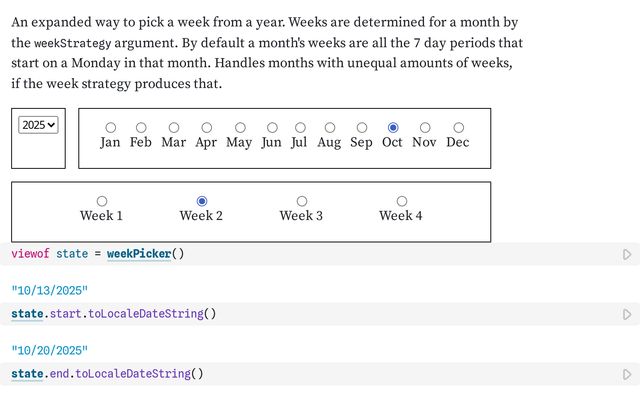Choose Mar as the month
Viewport: 640px width, 400px height.
[174, 128]
